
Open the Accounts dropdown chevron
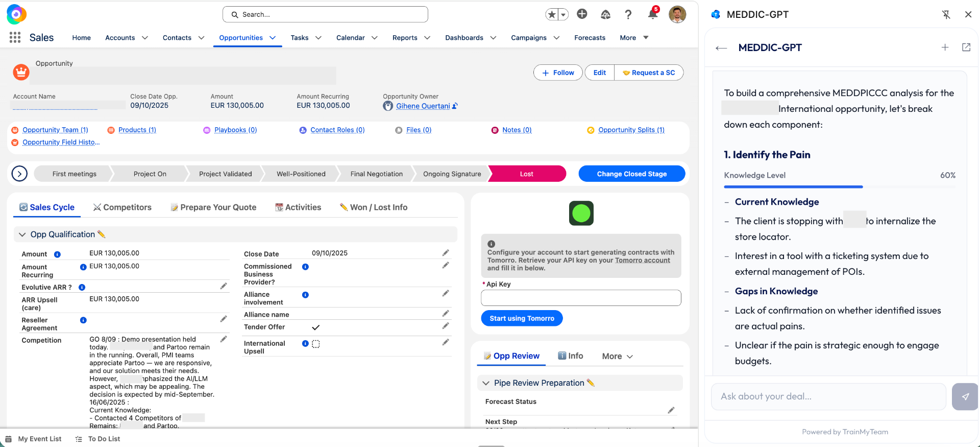pyautogui.click(x=145, y=38)
